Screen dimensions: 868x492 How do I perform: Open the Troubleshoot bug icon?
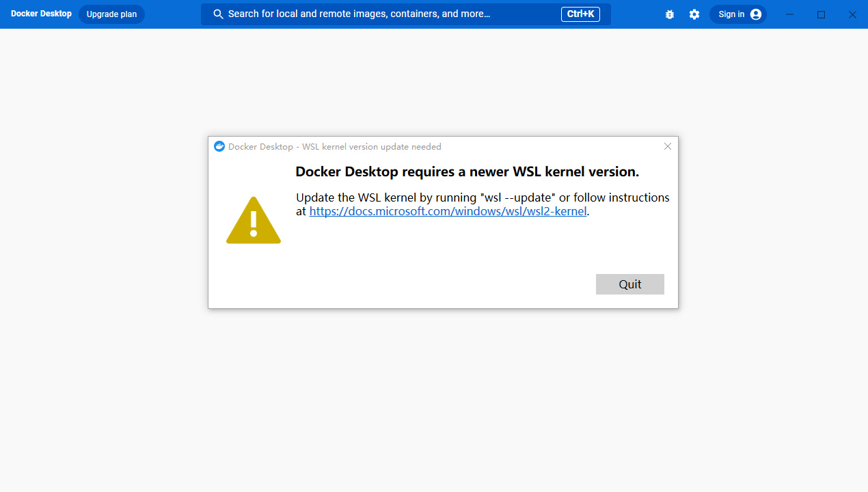(x=670, y=14)
